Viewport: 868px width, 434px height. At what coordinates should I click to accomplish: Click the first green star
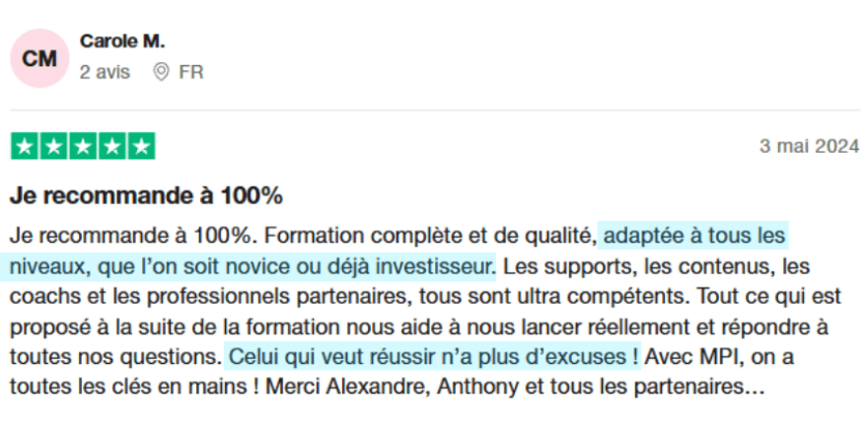[x=25, y=146]
